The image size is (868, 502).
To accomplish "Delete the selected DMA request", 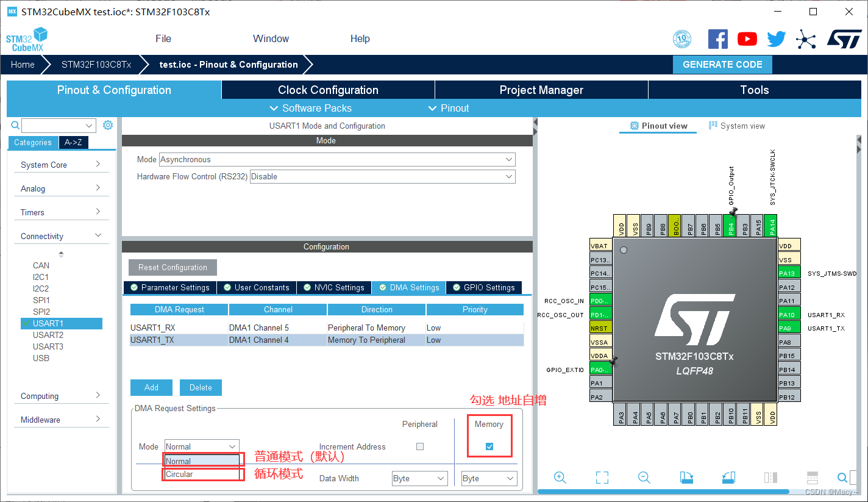I will pos(201,387).
